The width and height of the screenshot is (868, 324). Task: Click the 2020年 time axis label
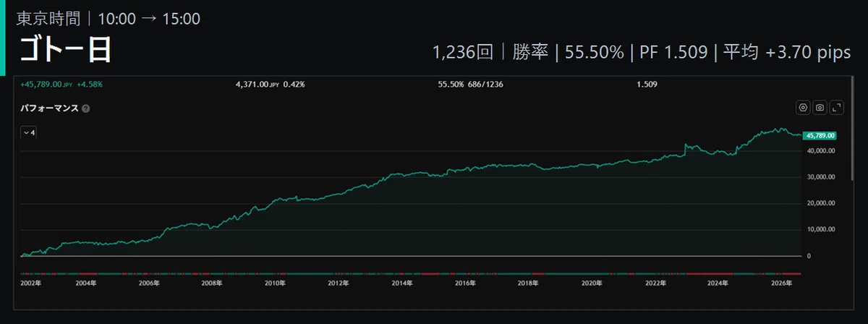(x=591, y=284)
